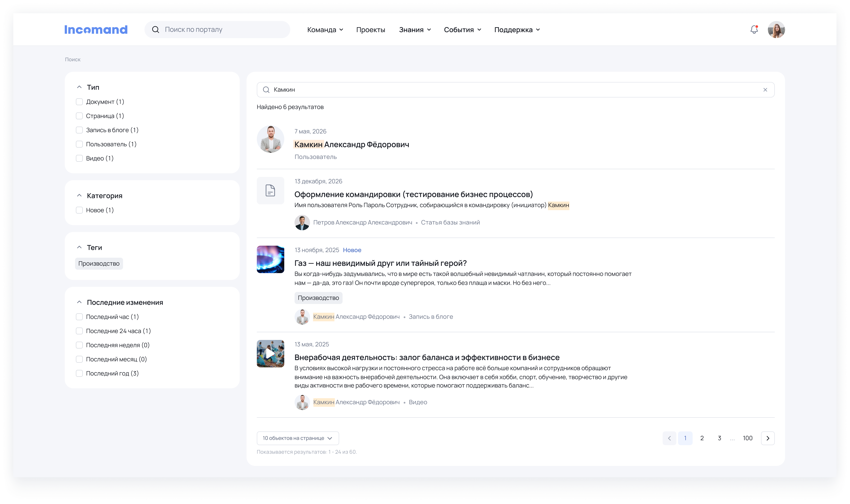This screenshot has width=850, height=504.
Task: Click the previous page arrow
Action: coord(669,438)
